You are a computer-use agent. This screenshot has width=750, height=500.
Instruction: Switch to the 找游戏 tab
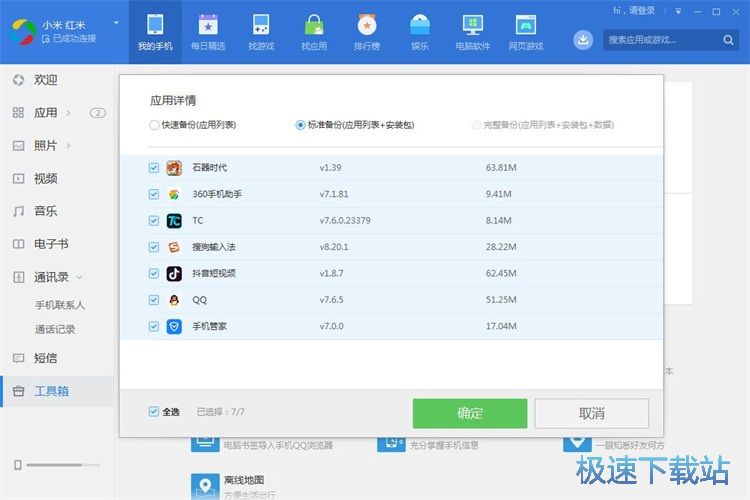261,32
